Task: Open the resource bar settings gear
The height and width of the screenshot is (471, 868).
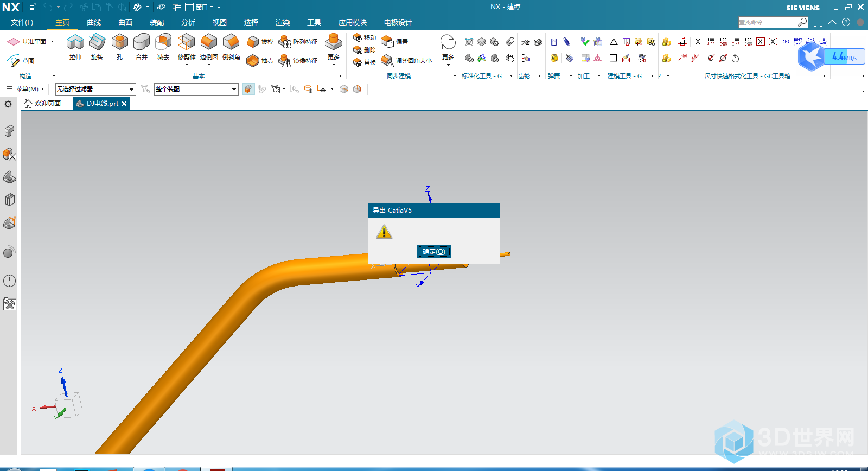Action: click(8, 104)
